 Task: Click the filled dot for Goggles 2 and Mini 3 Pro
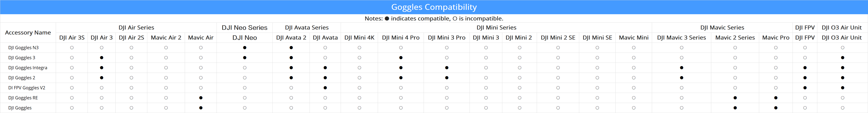[x=447, y=78]
